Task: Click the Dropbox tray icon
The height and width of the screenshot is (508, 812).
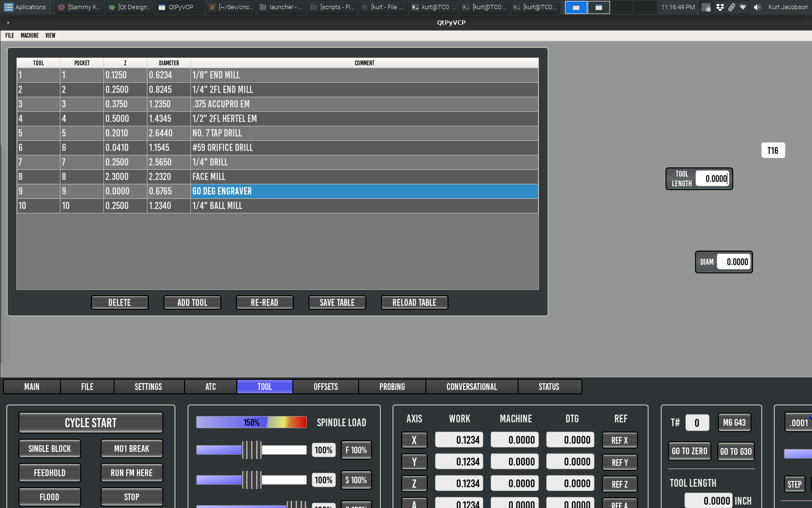Action: coord(720,7)
